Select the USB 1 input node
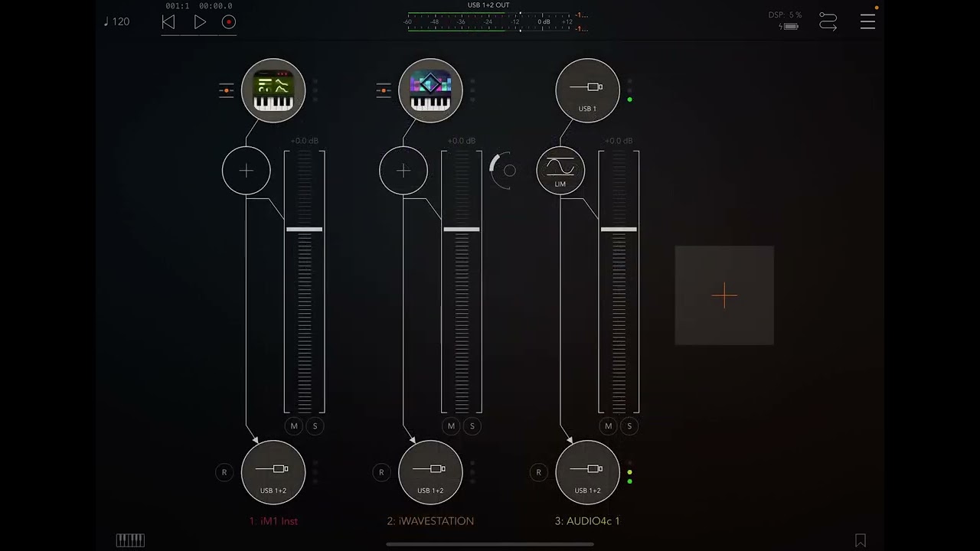Image resolution: width=980 pixels, height=551 pixels. (587, 90)
